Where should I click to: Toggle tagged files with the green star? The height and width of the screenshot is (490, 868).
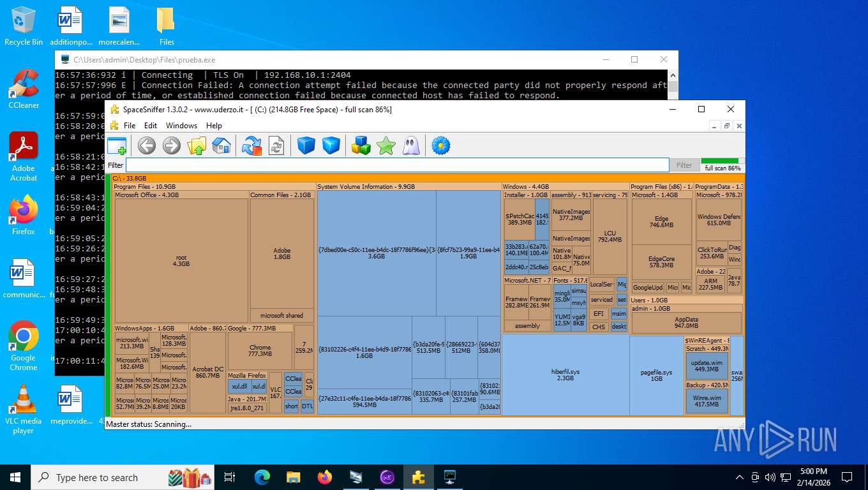coord(386,145)
